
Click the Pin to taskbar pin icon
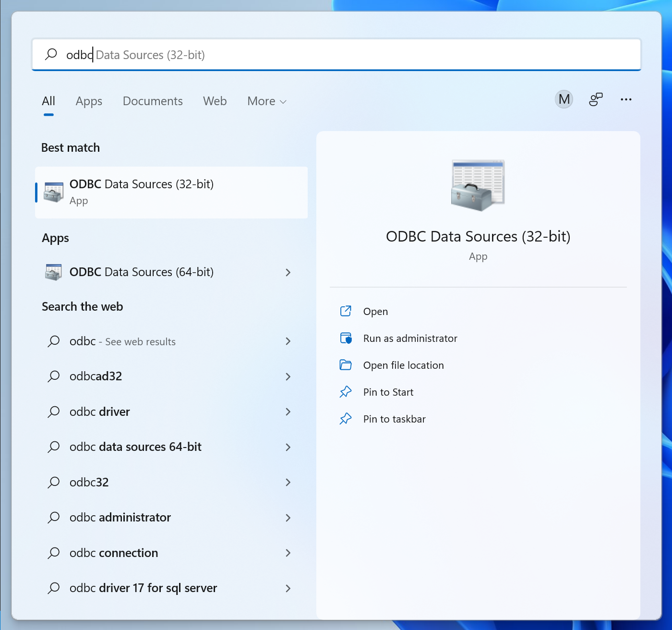pyautogui.click(x=346, y=419)
